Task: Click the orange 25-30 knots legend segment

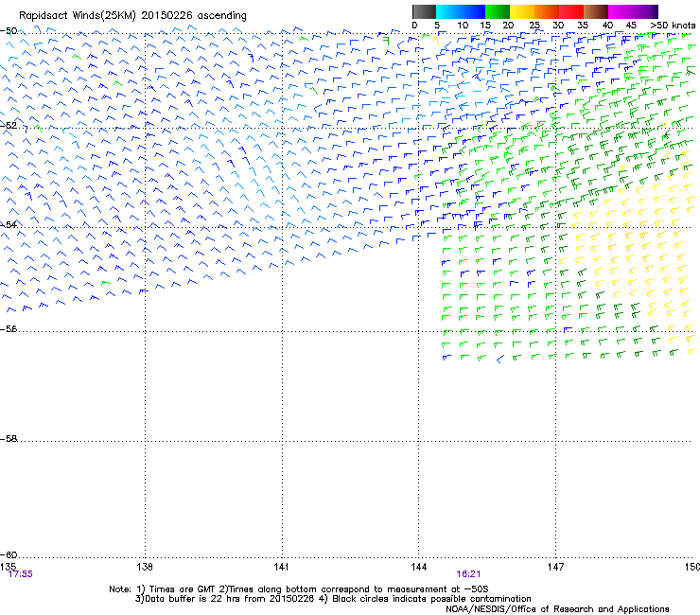Action: pos(547,11)
